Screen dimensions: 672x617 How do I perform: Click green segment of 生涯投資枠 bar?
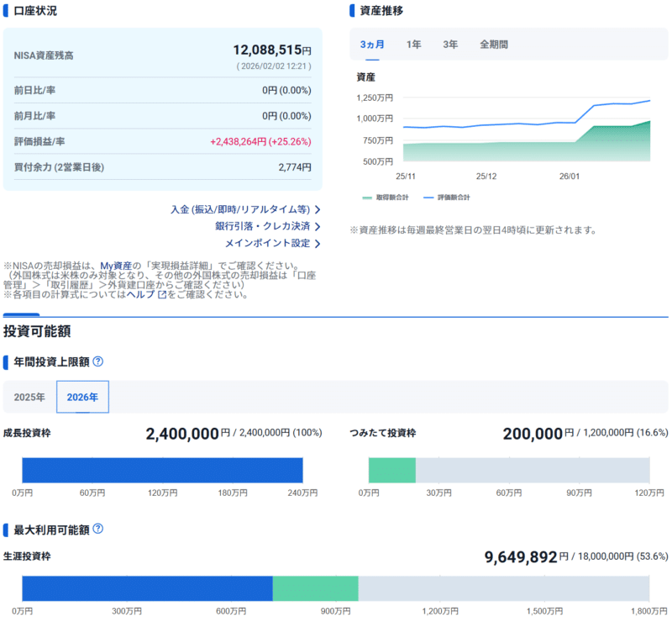coord(316,588)
